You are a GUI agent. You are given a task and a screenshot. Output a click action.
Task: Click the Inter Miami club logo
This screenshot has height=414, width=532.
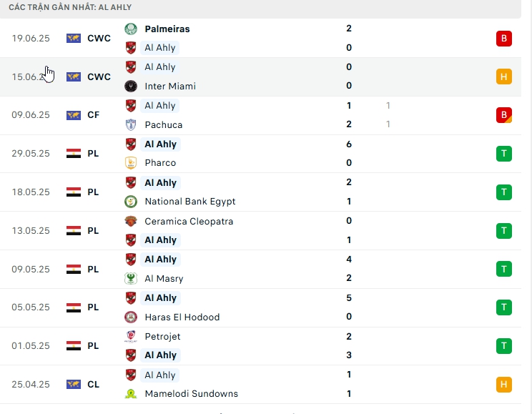coord(131,86)
